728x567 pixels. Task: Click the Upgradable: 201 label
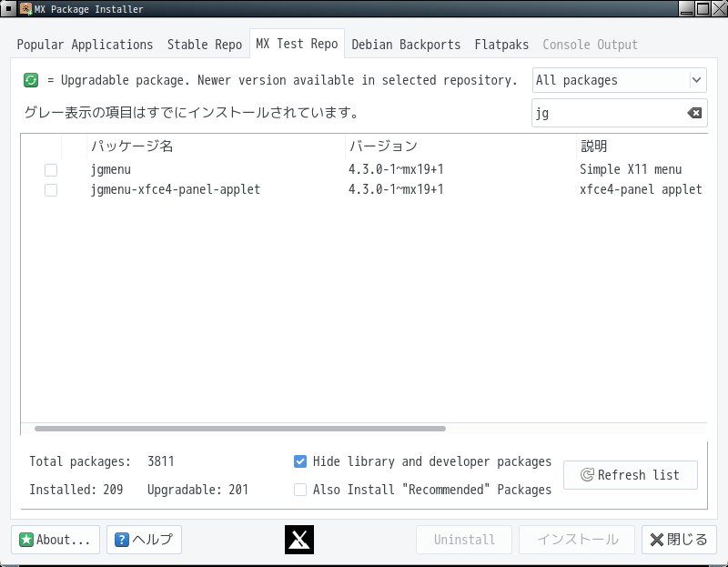(197, 490)
